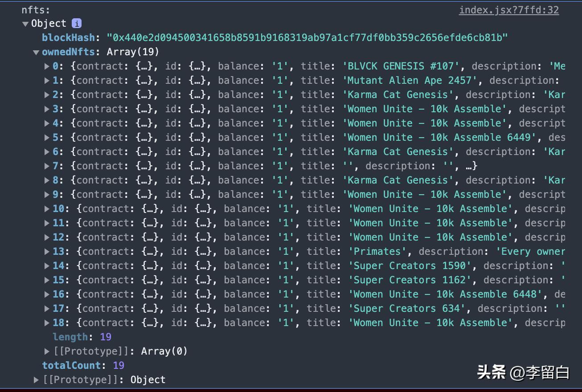The image size is (582, 392).
Task: Expand array item 7 with empty title
Action: 47,166
